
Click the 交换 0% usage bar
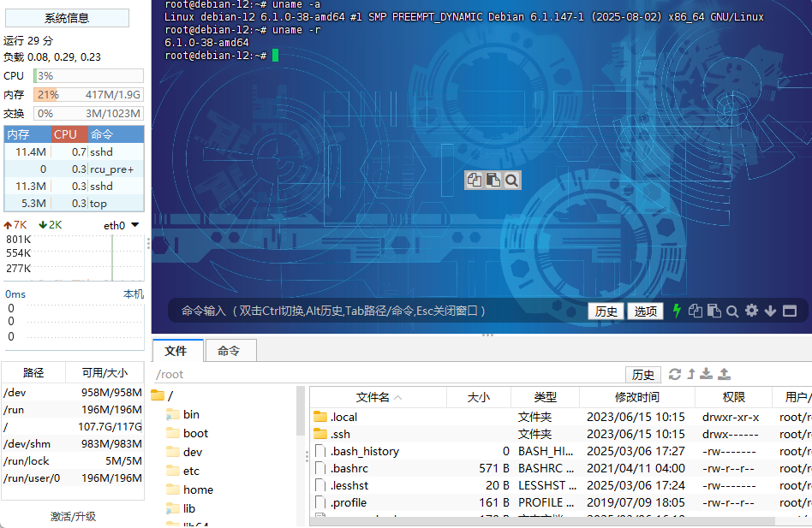pos(88,113)
